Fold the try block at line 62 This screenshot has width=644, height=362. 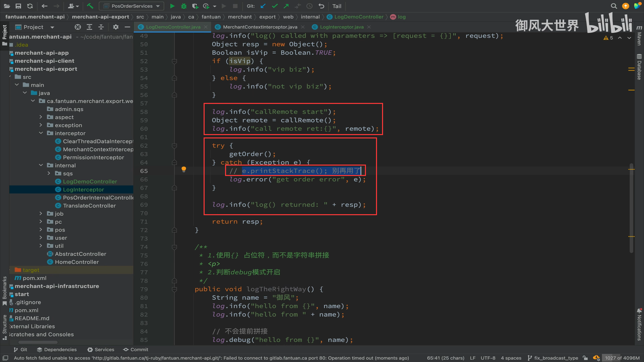pos(174,146)
